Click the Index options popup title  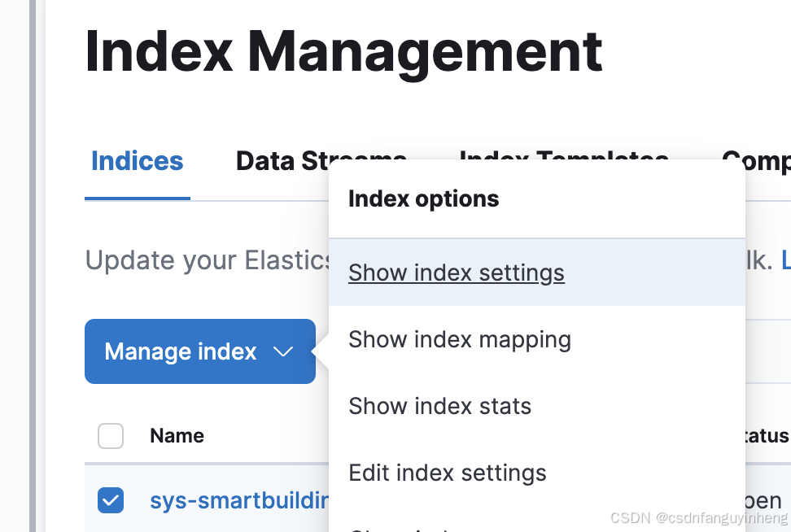424,198
